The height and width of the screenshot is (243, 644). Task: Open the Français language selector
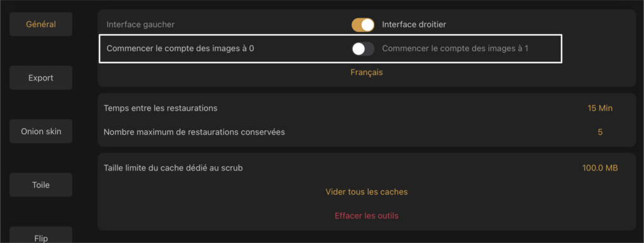pos(367,72)
